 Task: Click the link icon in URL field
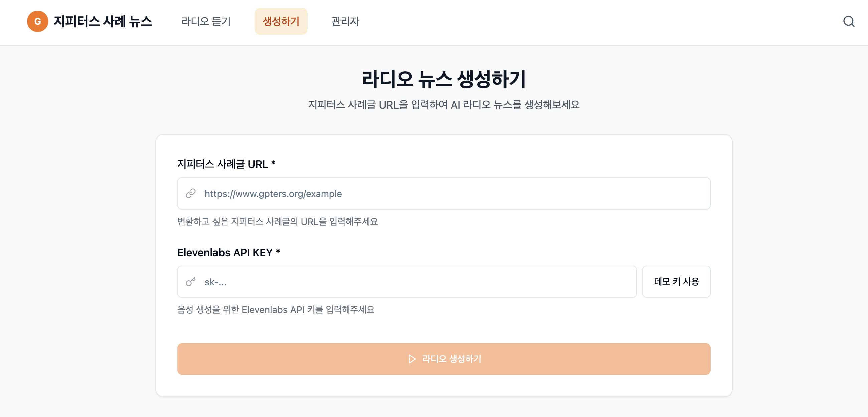[x=191, y=193]
